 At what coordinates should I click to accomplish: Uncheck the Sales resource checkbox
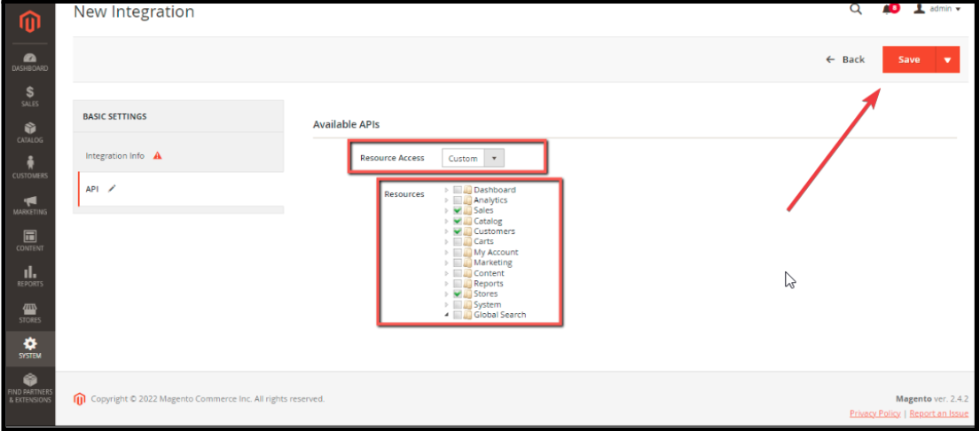[459, 210]
